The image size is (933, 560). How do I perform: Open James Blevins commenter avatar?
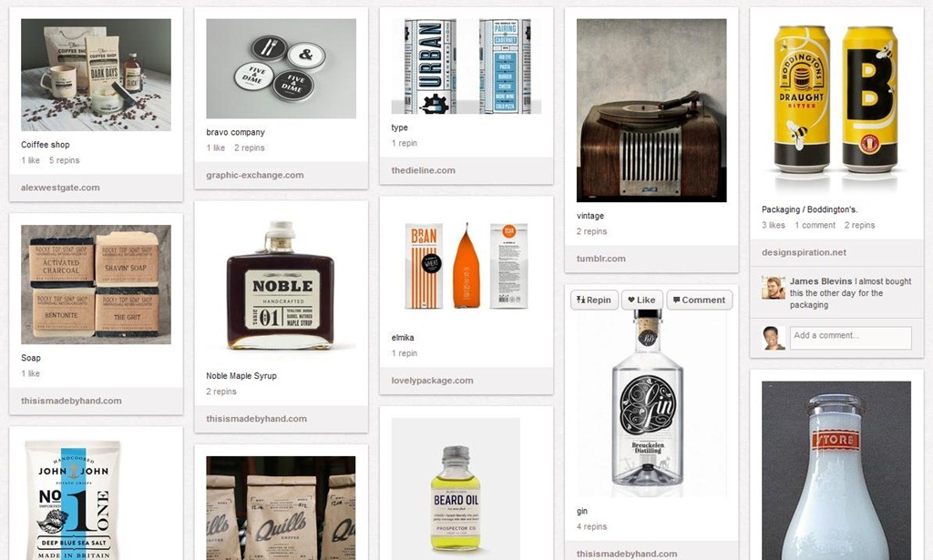point(774,288)
